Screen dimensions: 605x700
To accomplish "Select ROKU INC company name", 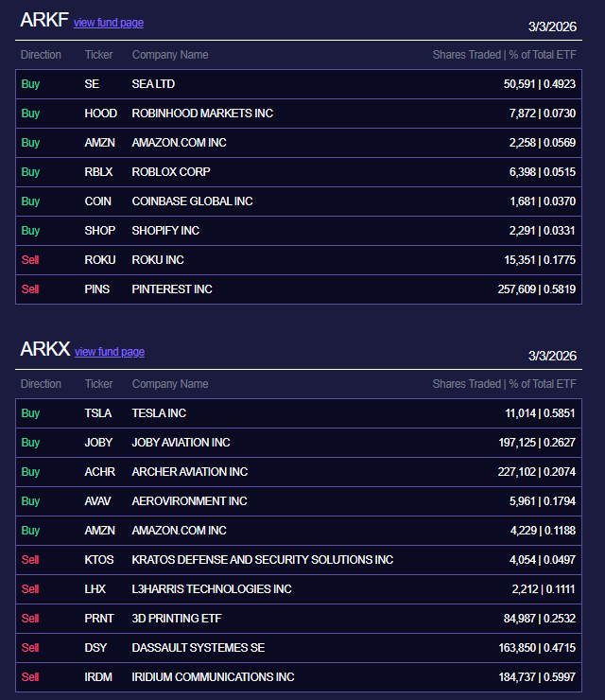I will (x=158, y=260).
